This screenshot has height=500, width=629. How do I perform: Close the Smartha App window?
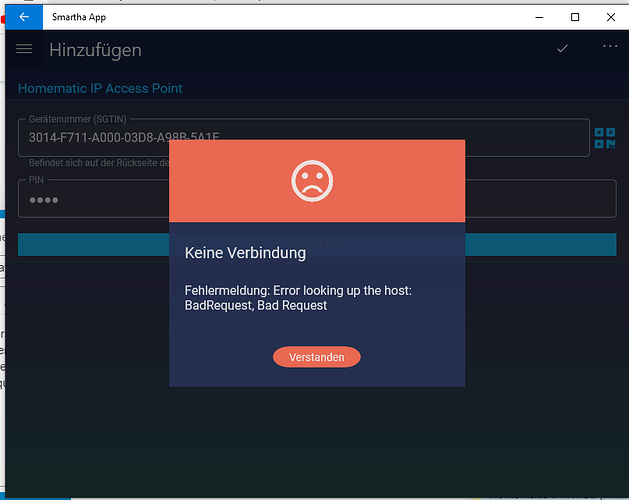point(610,17)
